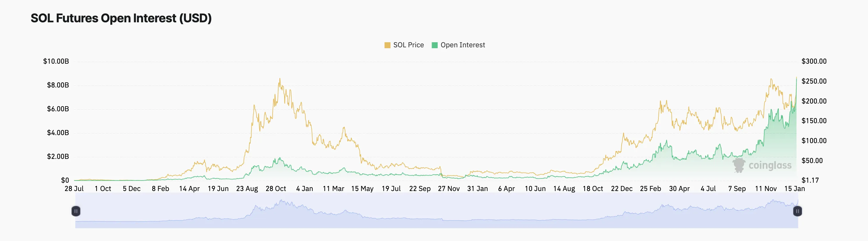This screenshot has width=868, height=241.
Task: Click the right range slider handle
Action: point(797,211)
